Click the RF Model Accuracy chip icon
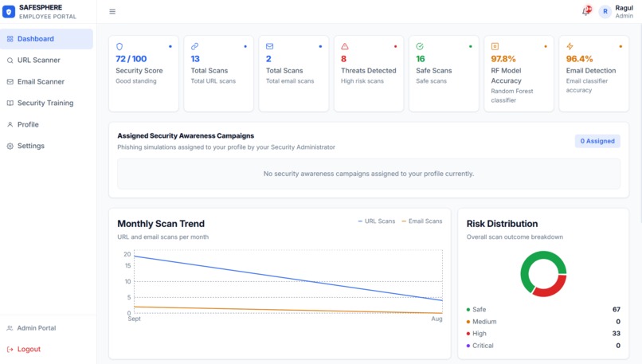The width and height of the screenshot is (642, 364). point(495,46)
